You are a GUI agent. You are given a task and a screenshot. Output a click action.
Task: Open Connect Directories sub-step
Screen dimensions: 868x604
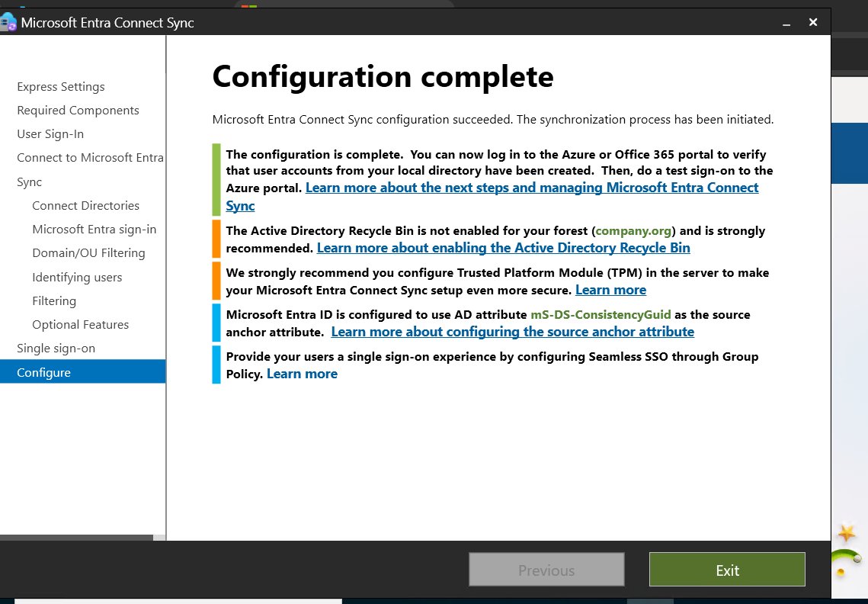point(86,206)
